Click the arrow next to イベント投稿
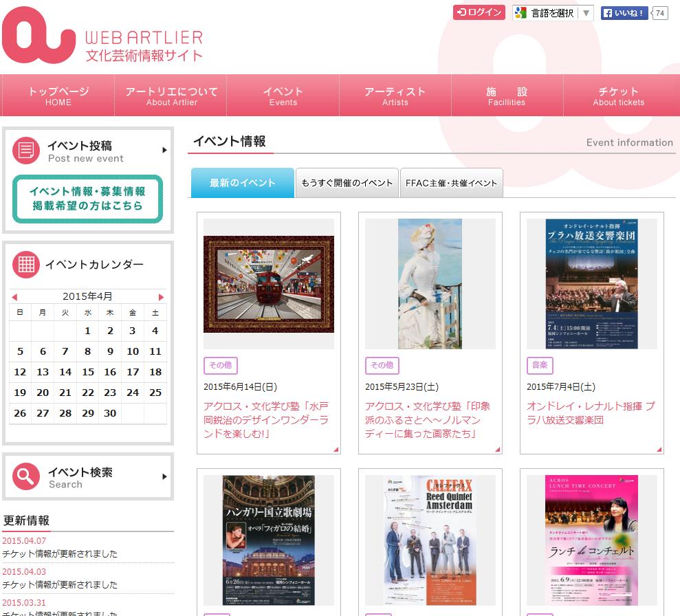This screenshot has width=680, height=616. point(164,150)
